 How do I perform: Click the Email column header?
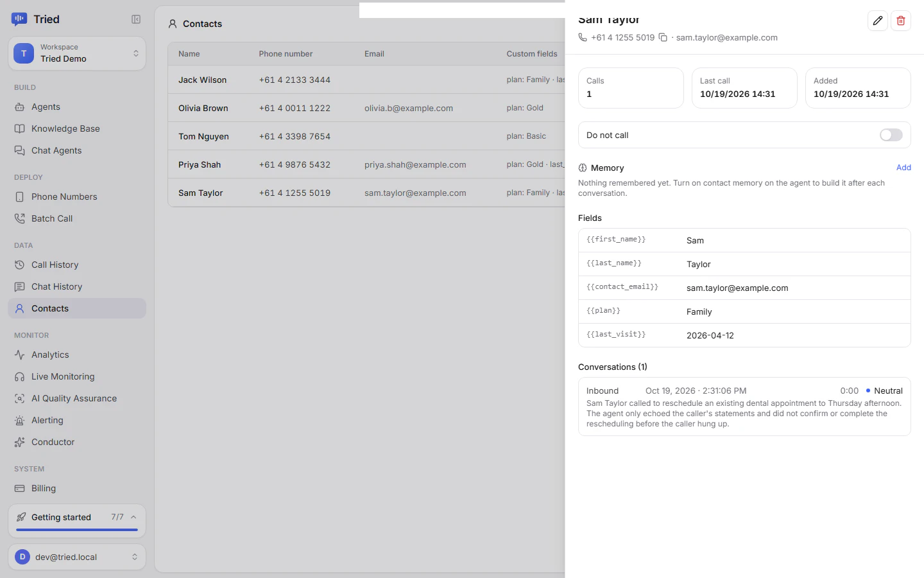(374, 54)
